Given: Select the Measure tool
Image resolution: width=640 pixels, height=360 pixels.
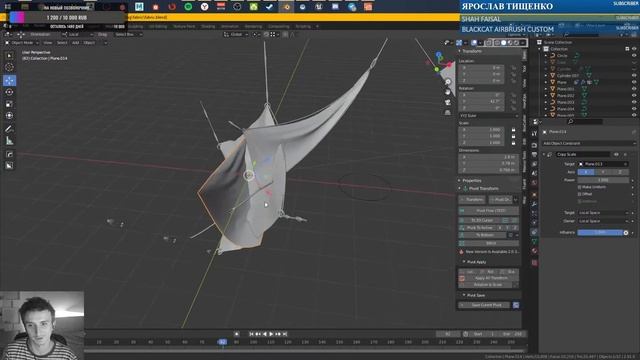Looking at the screenshot, I should (x=9, y=141).
